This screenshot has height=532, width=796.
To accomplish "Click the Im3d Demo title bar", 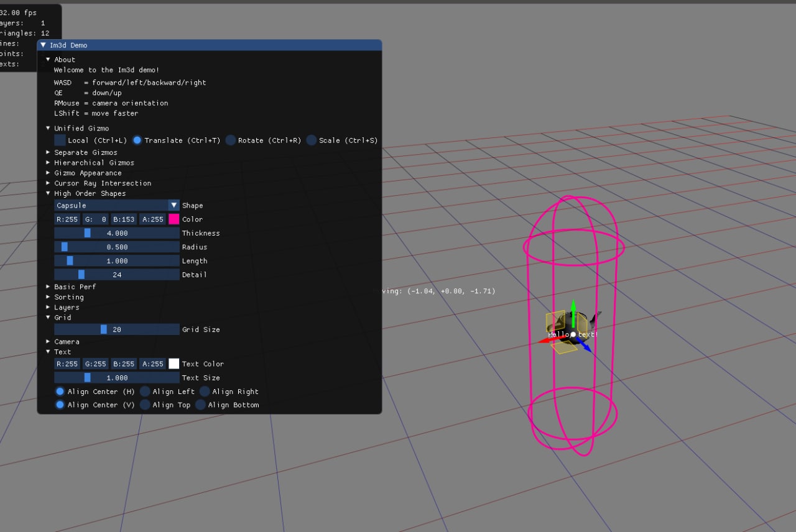I will click(x=210, y=45).
